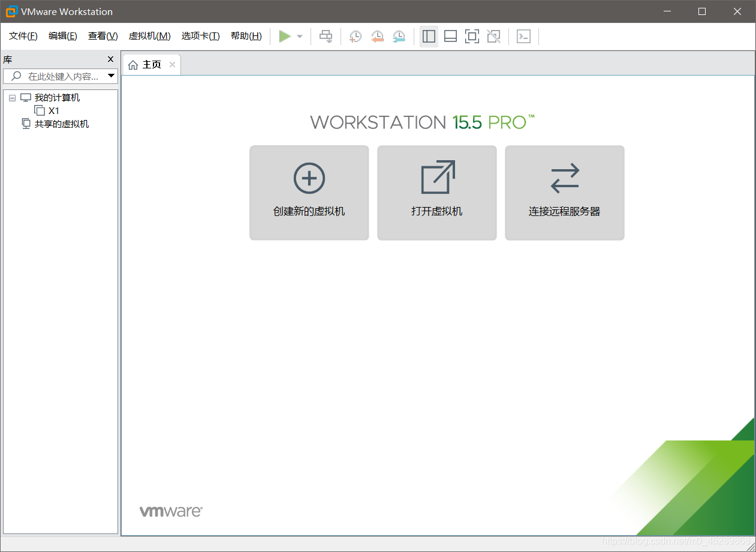Click the green power on play button

click(x=285, y=37)
